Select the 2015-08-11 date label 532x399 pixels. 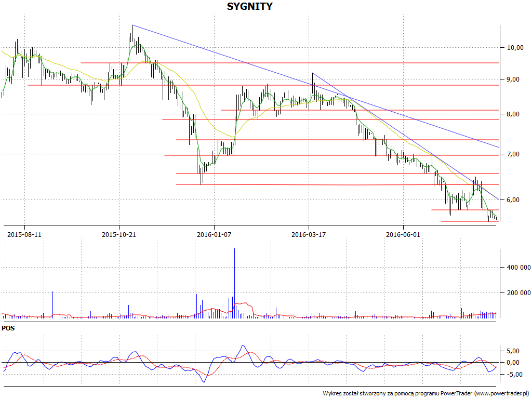point(24,234)
